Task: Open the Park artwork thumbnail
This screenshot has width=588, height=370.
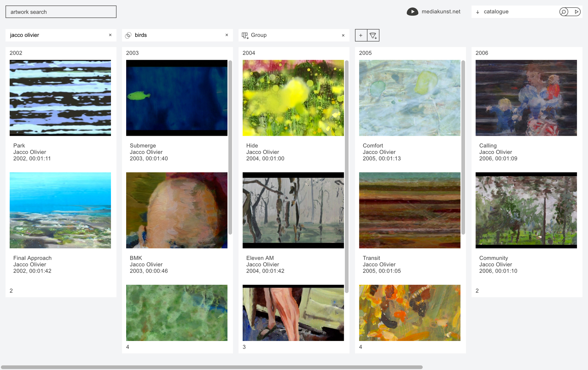Action: click(60, 98)
